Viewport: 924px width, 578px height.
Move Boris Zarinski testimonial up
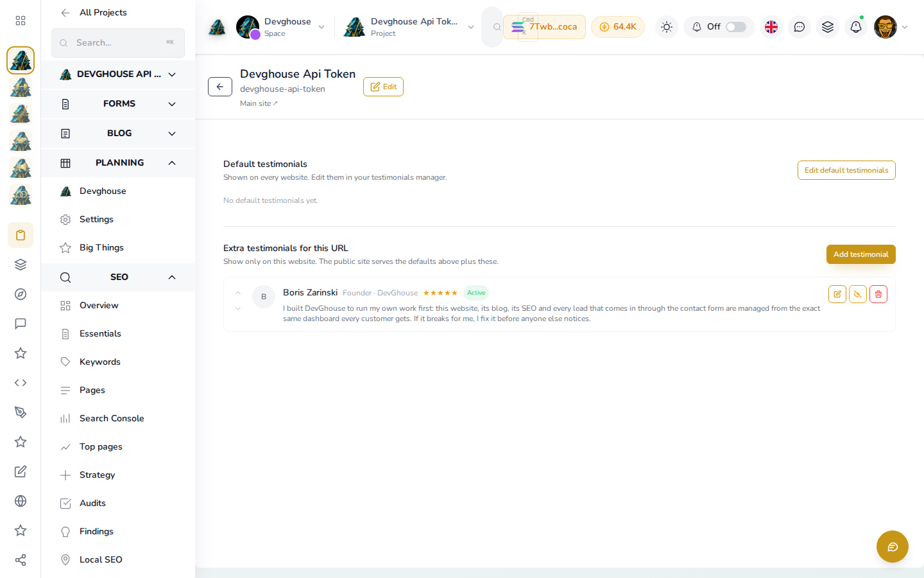(238, 293)
